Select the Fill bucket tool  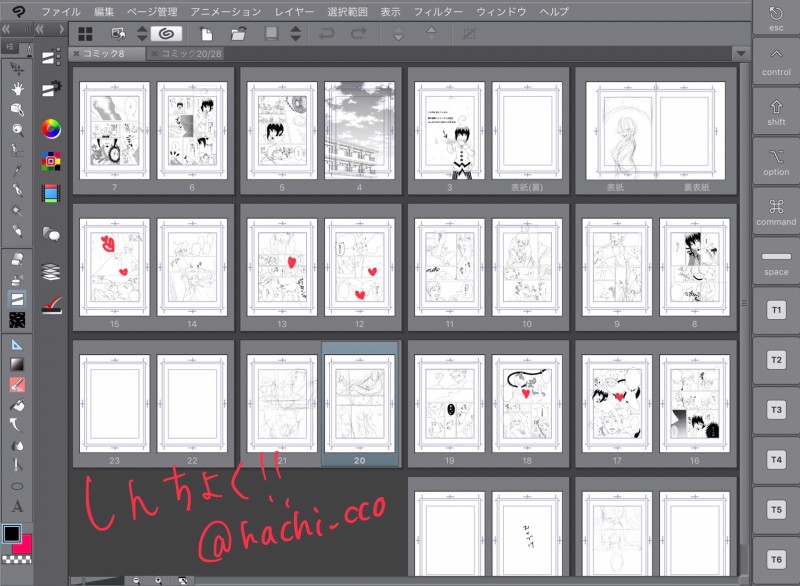click(x=17, y=405)
